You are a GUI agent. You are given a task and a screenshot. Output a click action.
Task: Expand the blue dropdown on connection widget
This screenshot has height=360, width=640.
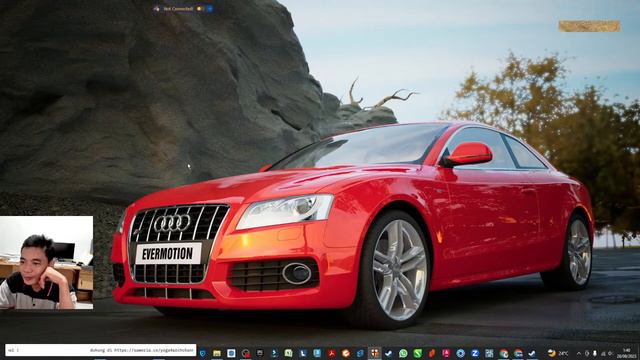pos(210,9)
